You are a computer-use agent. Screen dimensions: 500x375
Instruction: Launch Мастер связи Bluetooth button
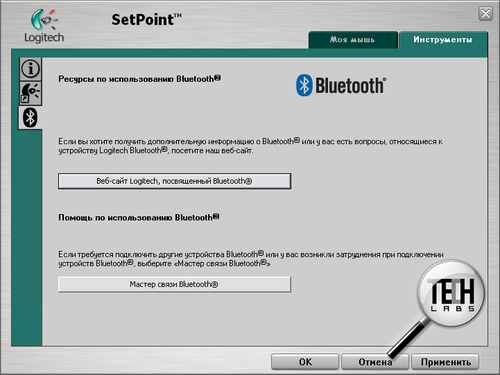[x=174, y=284]
